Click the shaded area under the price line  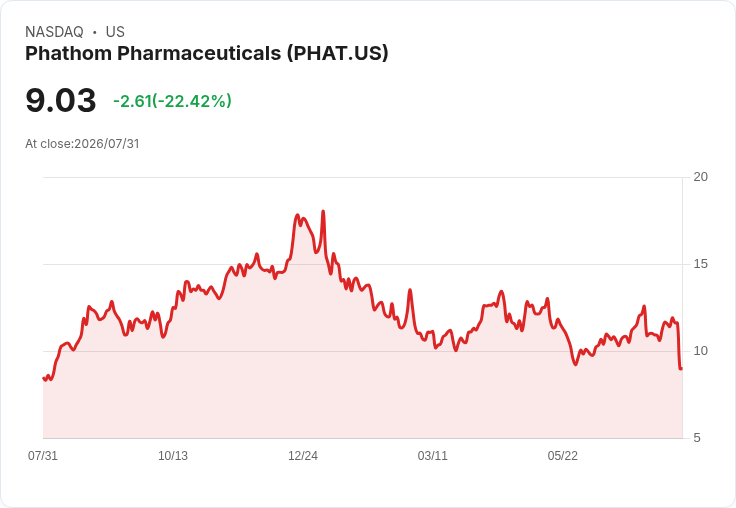(361, 385)
